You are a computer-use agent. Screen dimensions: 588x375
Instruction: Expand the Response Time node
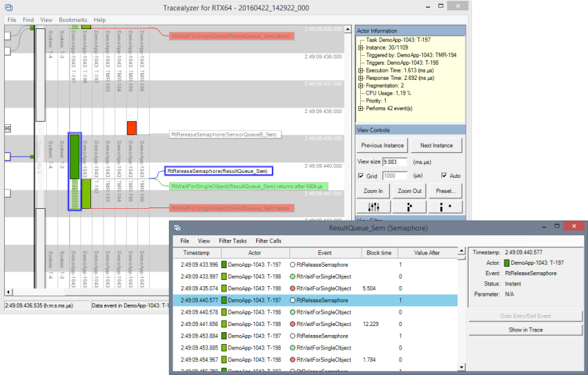(360, 78)
